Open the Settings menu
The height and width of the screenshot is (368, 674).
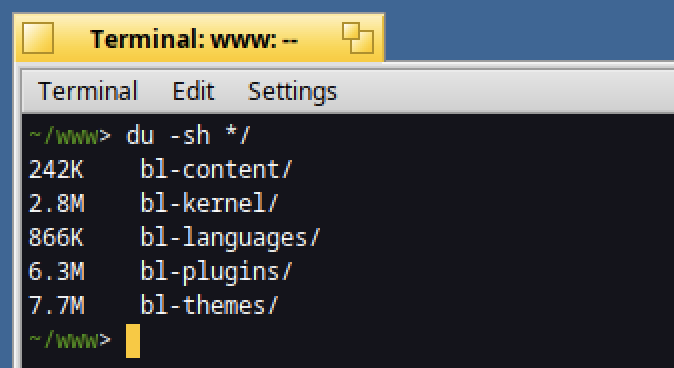coord(292,91)
